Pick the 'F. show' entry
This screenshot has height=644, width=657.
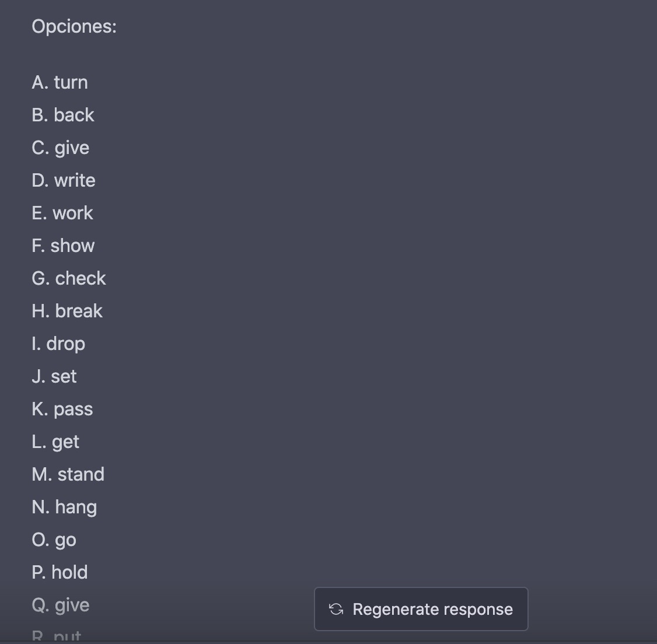[63, 246]
